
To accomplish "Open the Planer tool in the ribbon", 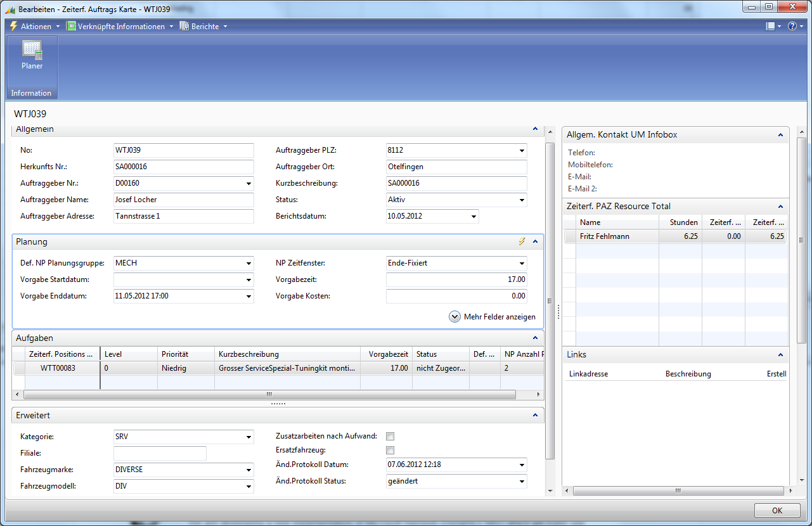I will (x=32, y=56).
